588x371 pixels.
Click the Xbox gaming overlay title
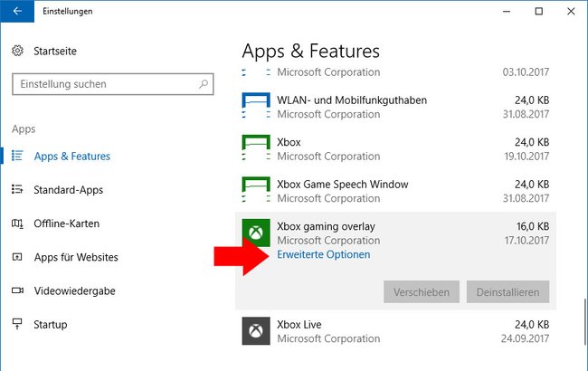point(326,226)
